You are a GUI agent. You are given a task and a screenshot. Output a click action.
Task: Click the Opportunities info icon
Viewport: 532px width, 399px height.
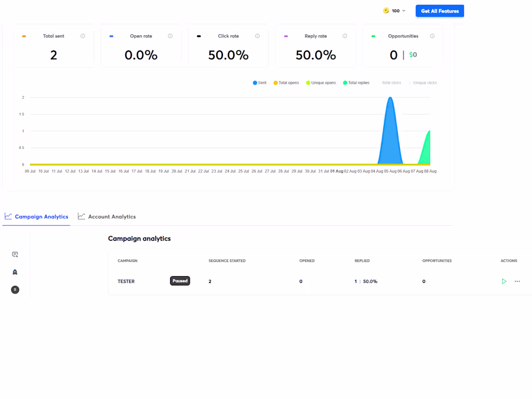click(x=433, y=36)
